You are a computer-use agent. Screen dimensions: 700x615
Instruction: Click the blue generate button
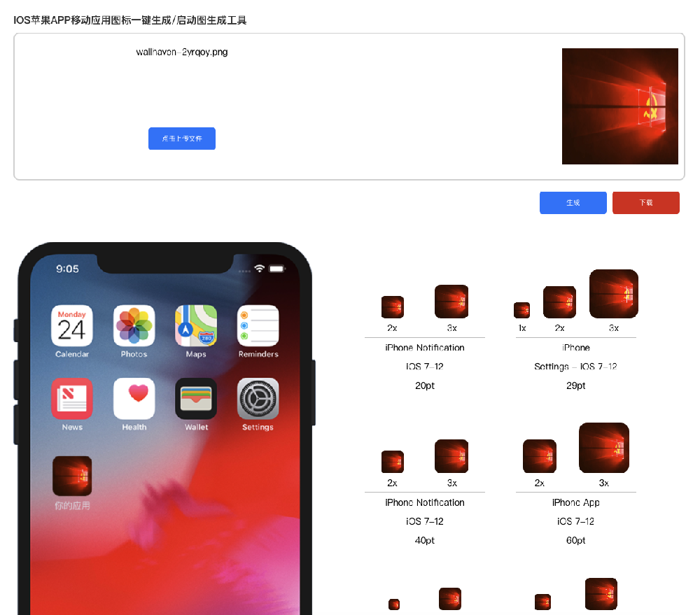tap(573, 203)
